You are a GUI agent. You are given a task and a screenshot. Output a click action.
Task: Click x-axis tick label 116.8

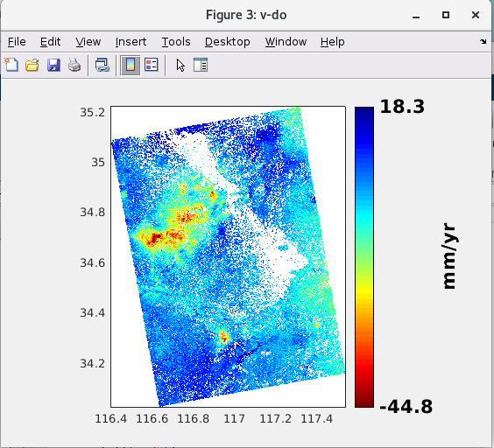point(193,419)
